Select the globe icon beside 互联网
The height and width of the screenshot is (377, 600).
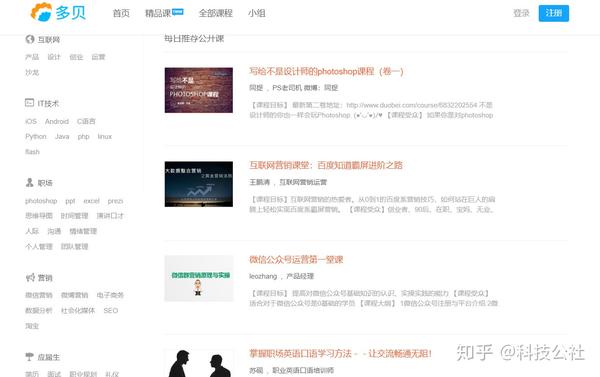coord(30,39)
